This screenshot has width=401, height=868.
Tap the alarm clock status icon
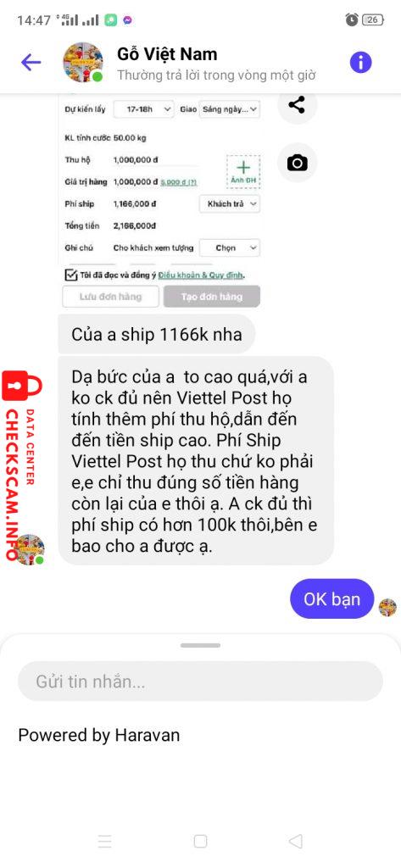[352, 20]
